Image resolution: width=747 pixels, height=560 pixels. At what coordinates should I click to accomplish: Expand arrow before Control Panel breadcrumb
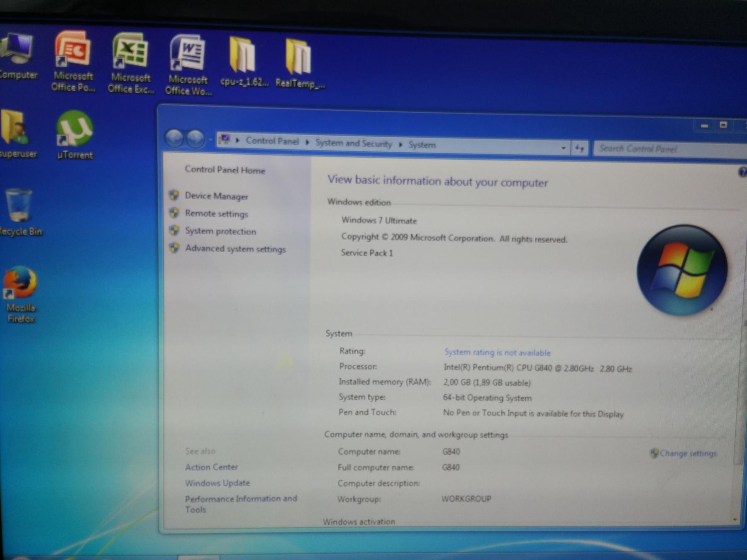[x=237, y=140]
